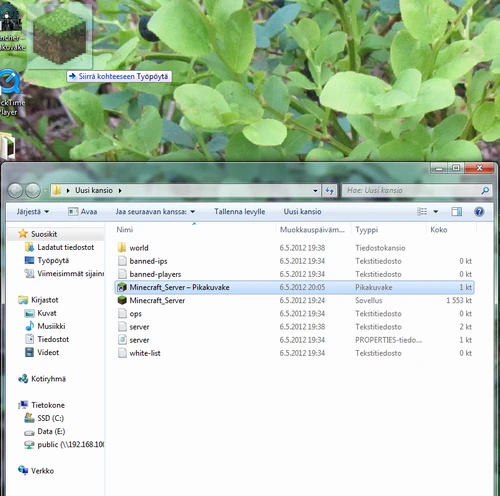The width and height of the screenshot is (500, 496).
Task: Click Tallenna levylle in the toolbar
Action: click(x=240, y=212)
